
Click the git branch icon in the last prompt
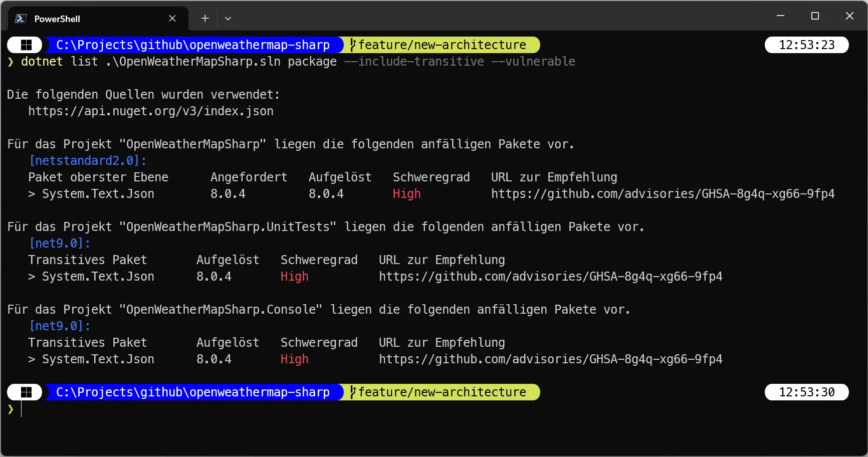353,392
